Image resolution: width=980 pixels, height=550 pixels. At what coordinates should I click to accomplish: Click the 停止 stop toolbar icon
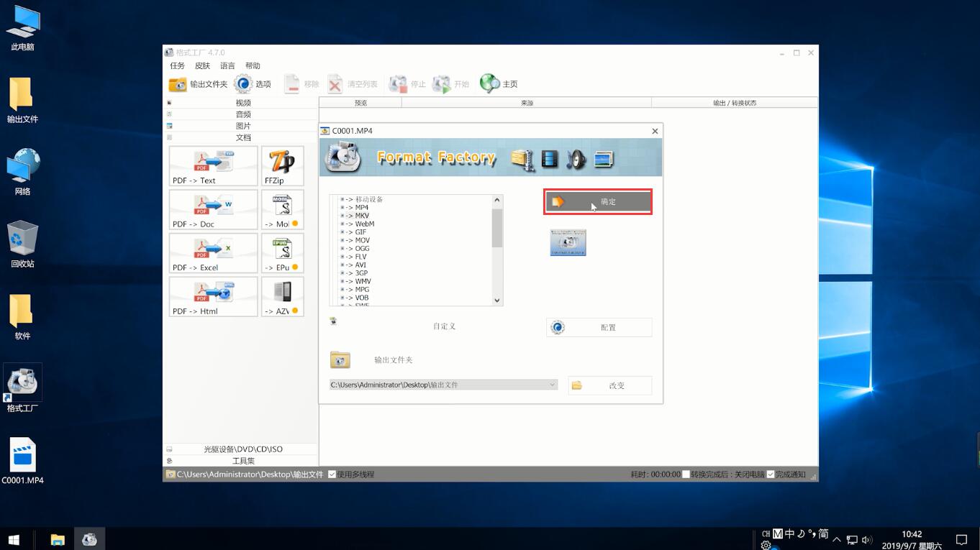point(398,84)
